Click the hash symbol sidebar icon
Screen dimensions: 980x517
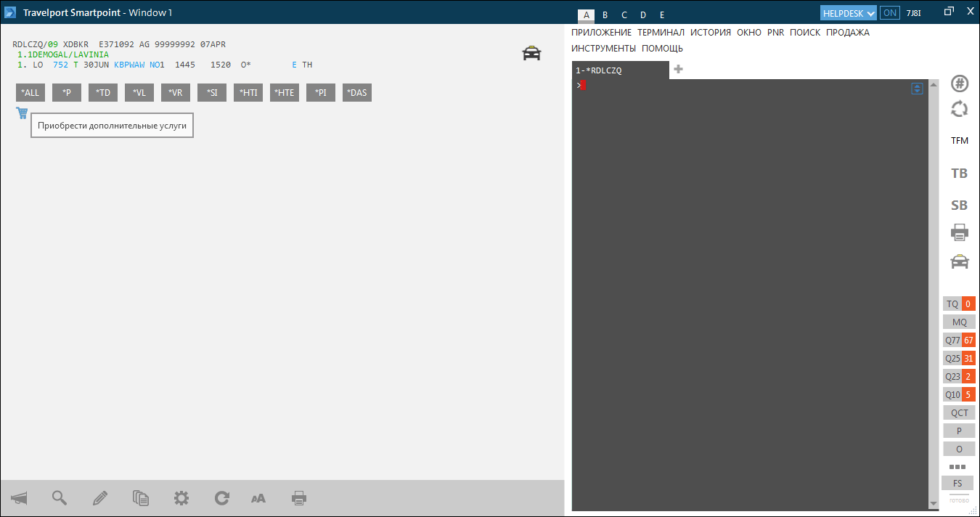(x=960, y=84)
